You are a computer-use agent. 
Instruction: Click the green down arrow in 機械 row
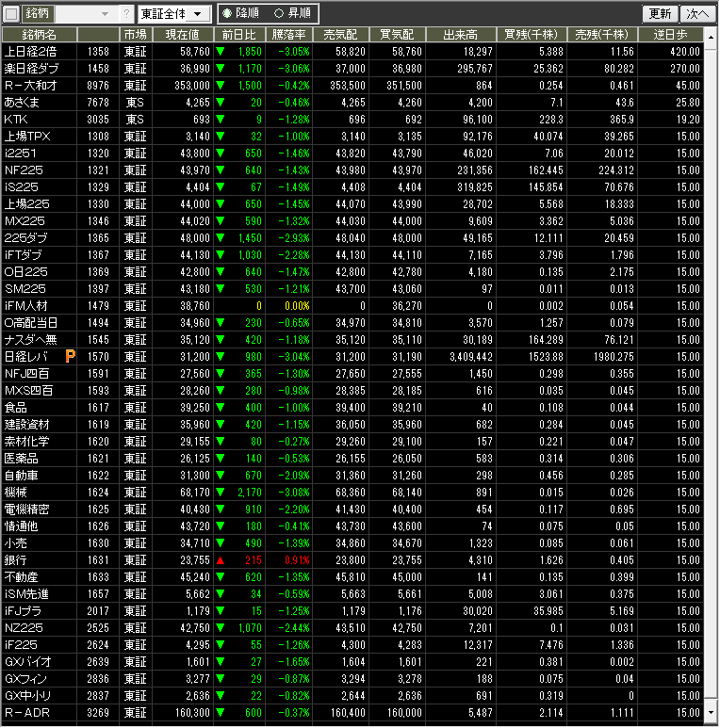coord(221,493)
